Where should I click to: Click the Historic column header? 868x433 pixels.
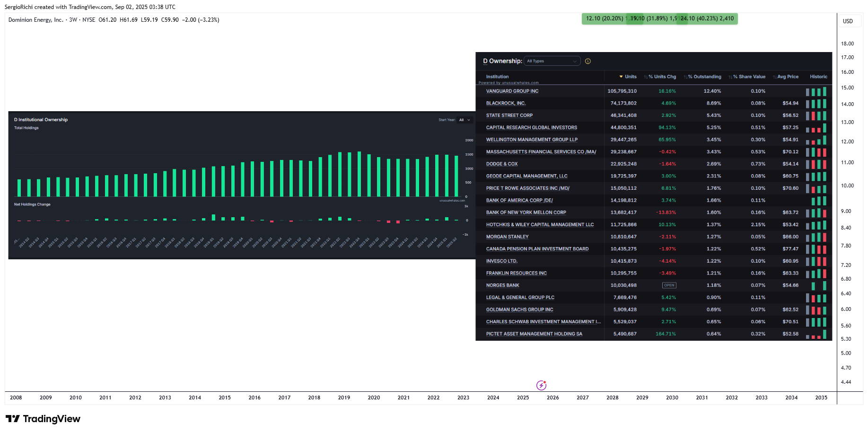818,77
